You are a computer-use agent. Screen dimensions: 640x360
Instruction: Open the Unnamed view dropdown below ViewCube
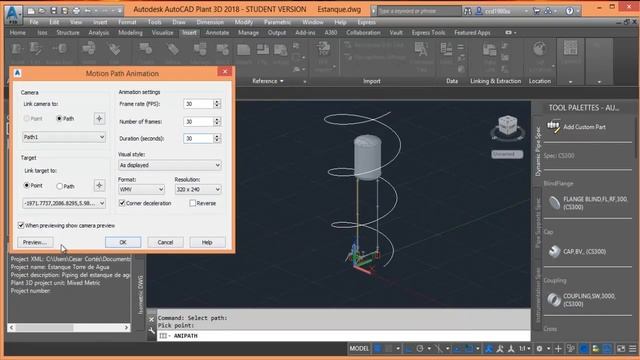click(x=507, y=154)
